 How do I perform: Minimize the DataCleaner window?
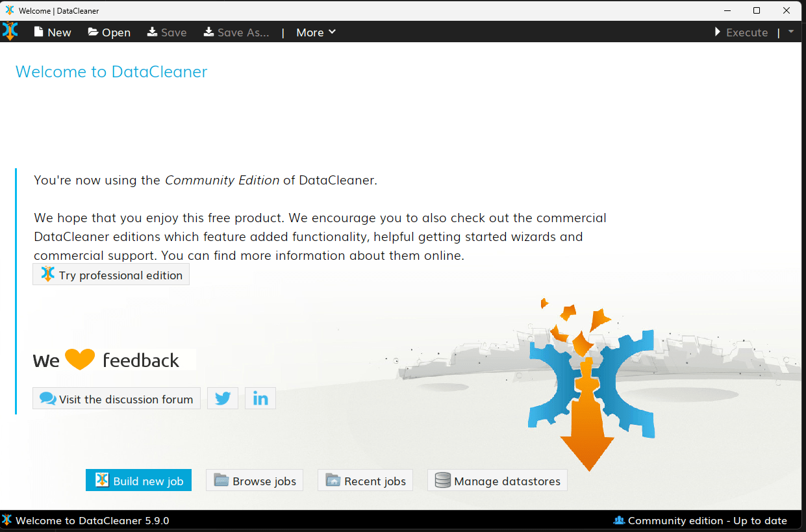[726, 10]
